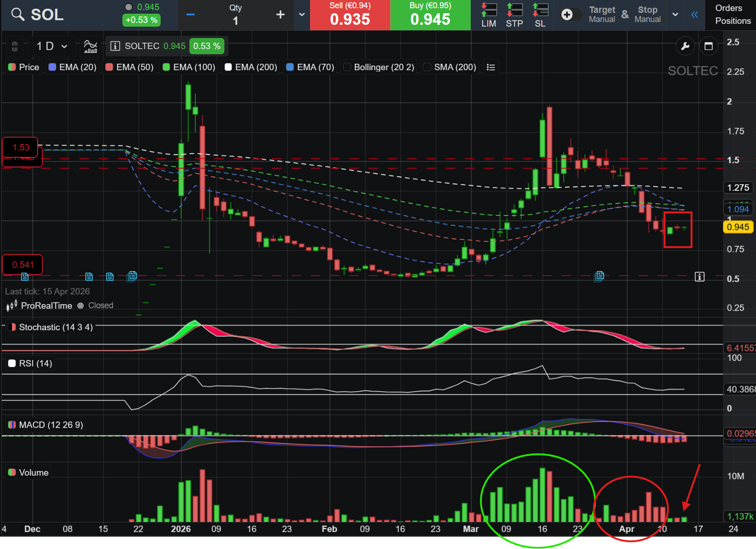Open the indicators chart icon
Viewport: 756px width, 549px height.
90,46
